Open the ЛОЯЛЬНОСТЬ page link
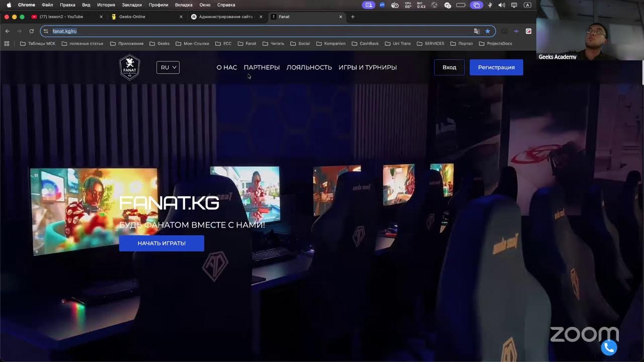The height and width of the screenshot is (362, 644). coord(309,67)
